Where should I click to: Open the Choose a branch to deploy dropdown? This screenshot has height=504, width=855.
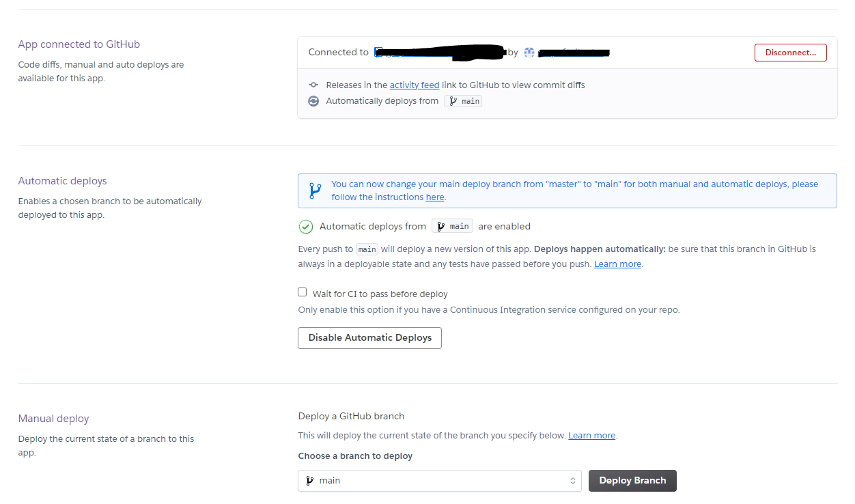tap(439, 481)
